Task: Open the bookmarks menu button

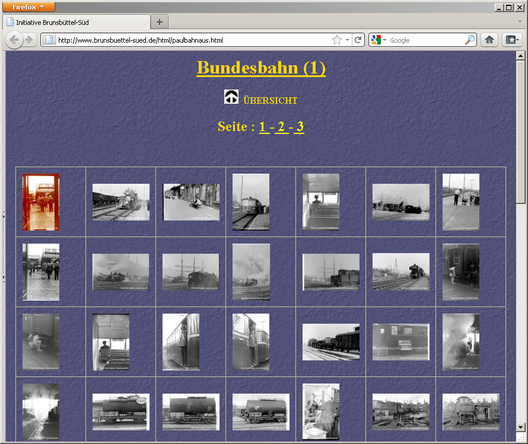Action: (512, 40)
